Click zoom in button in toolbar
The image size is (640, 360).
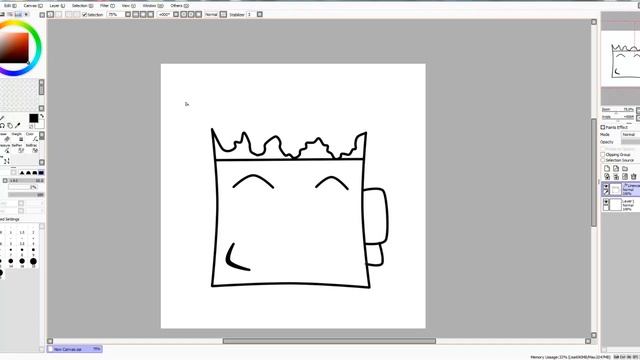tap(143, 14)
